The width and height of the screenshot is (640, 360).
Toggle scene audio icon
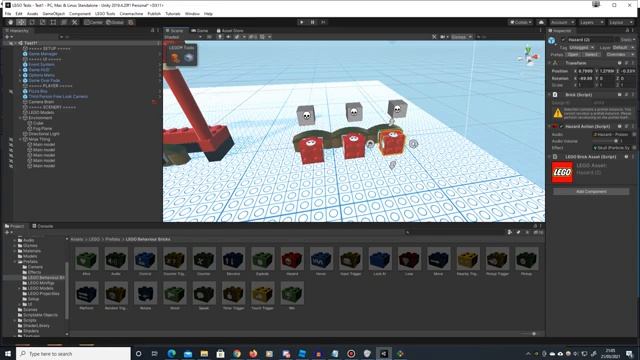(x=228, y=37)
